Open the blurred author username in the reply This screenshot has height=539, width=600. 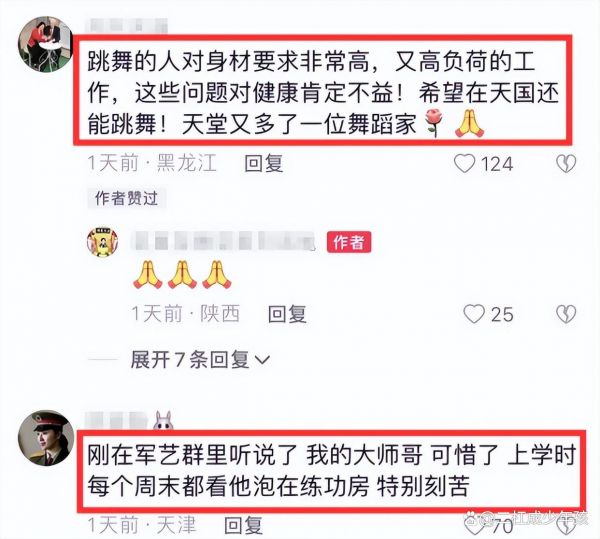pos(223,241)
